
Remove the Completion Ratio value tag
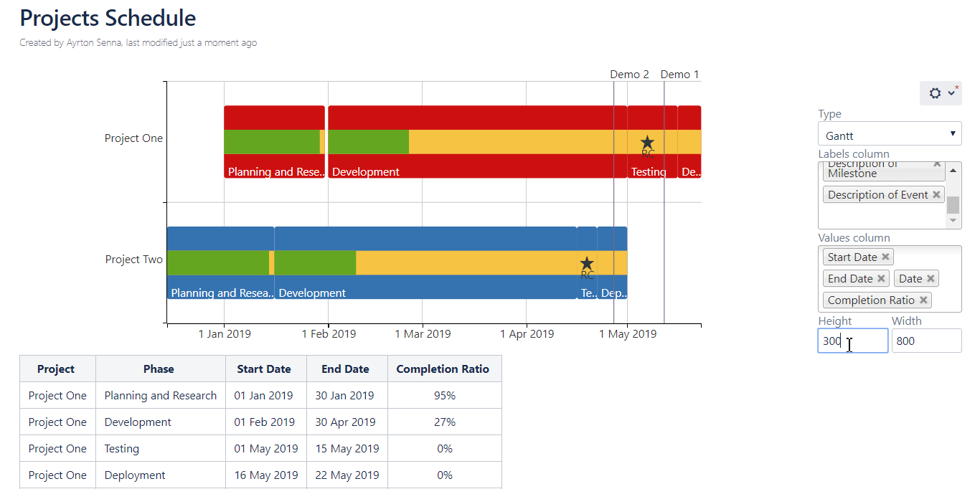pos(923,300)
